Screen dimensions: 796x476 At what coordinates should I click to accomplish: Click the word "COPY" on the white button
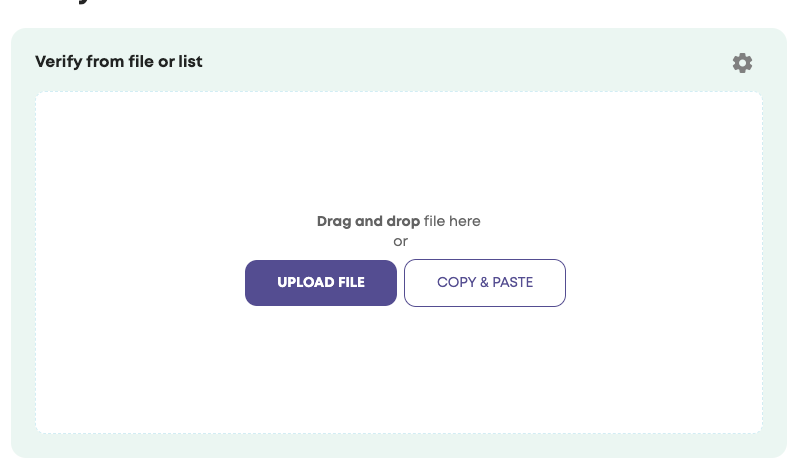456,283
